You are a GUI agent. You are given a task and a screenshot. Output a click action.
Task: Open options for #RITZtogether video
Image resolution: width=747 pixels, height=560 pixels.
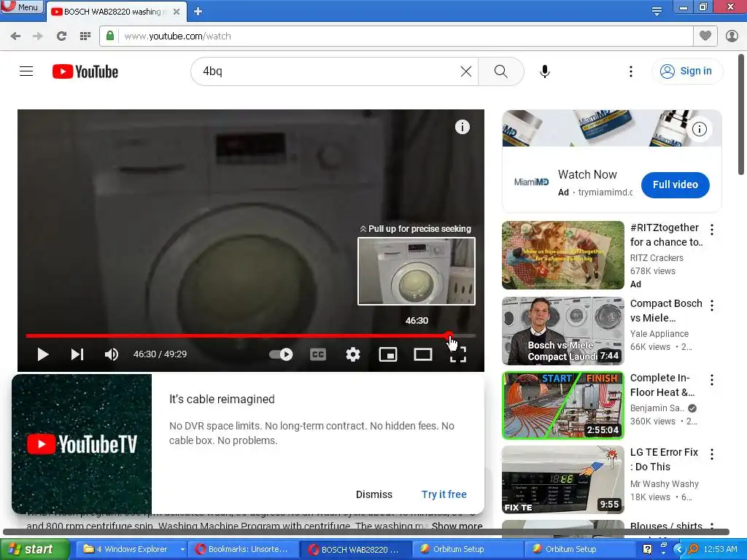[712, 230]
